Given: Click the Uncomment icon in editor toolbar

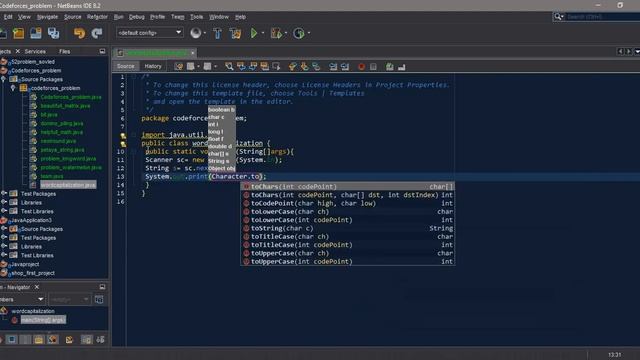Looking at the screenshot, I should (x=402, y=67).
